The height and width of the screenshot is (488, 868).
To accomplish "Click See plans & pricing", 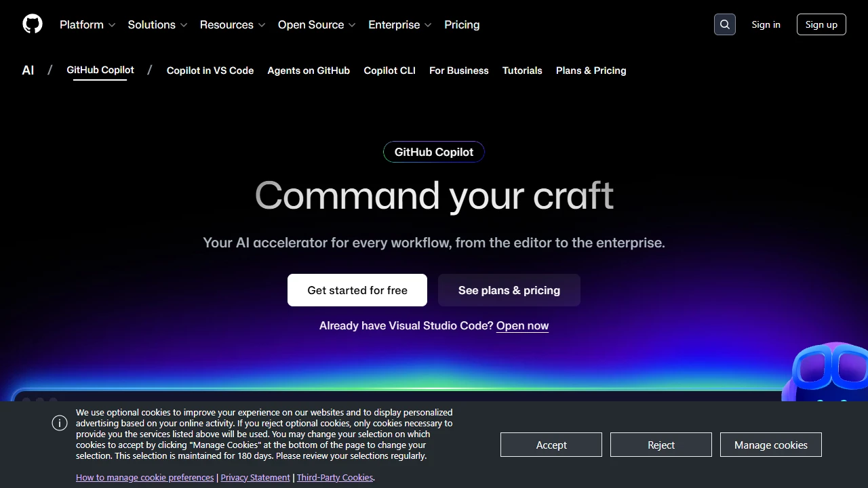I will pos(509,290).
